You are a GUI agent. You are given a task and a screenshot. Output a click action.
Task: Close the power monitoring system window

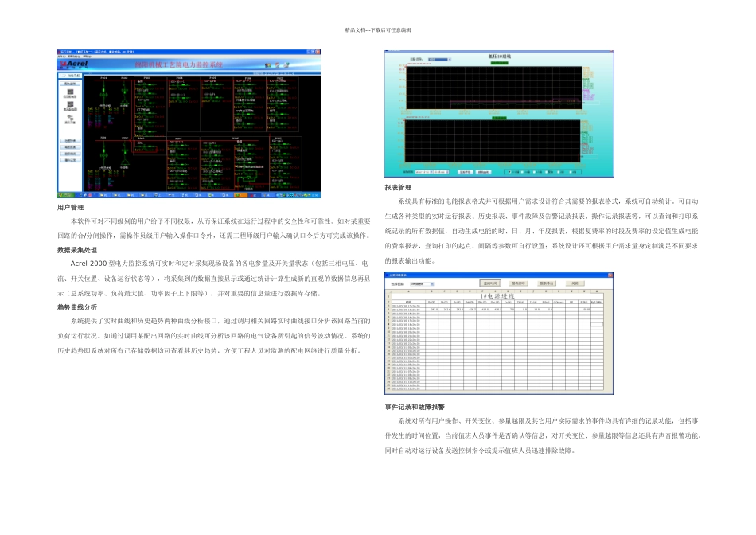click(318, 52)
